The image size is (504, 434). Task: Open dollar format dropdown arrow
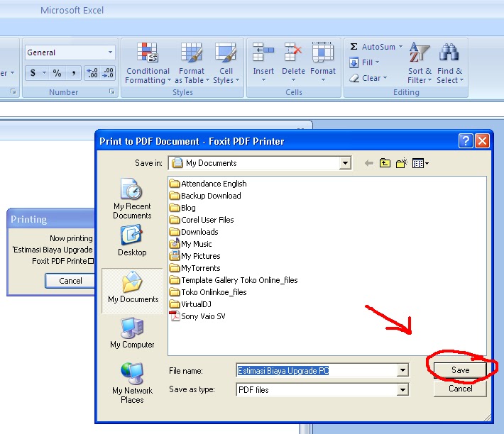pos(44,73)
